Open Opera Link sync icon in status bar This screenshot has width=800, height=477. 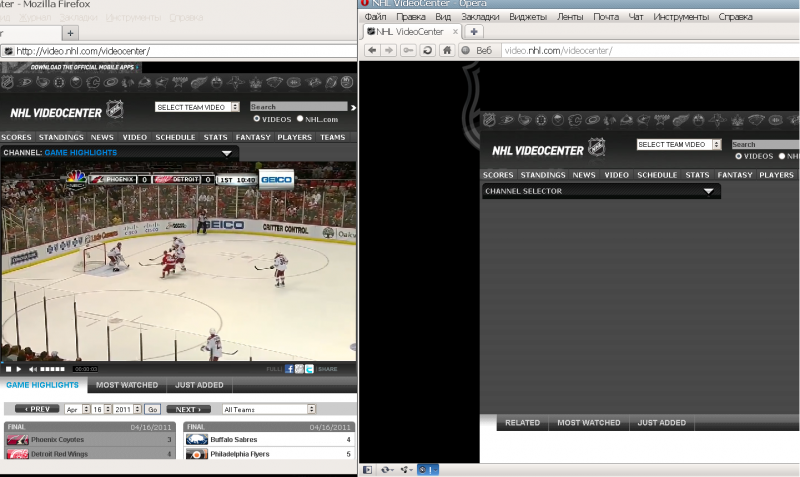tap(386, 470)
